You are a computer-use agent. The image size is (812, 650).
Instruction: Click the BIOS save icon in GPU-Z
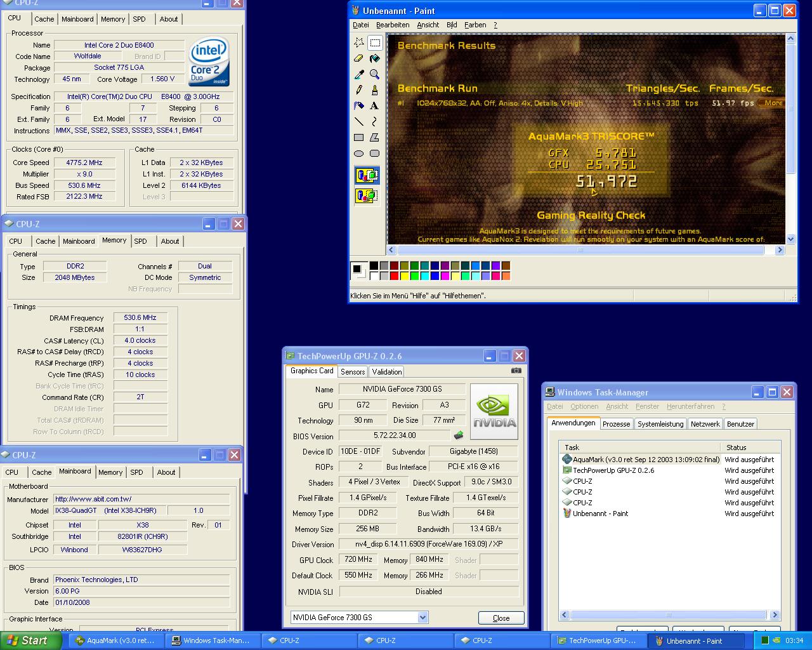pyautogui.click(x=459, y=435)
